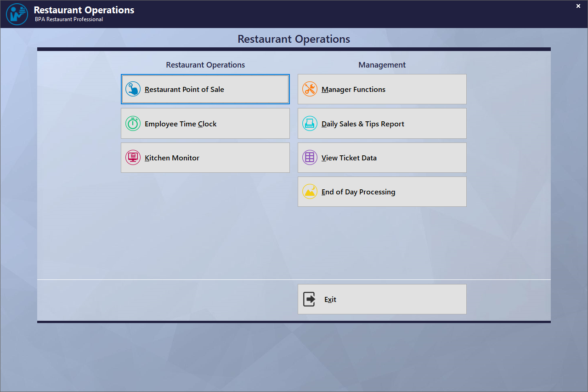
Task: Click the orange wrench and screwdriver icon
Action: (x=310, y=89)
